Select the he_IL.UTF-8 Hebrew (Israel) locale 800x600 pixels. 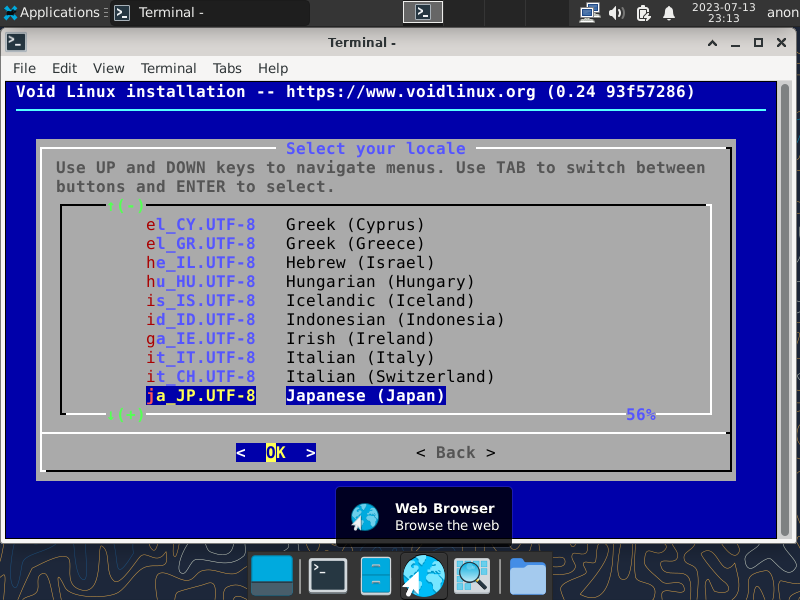290,262
